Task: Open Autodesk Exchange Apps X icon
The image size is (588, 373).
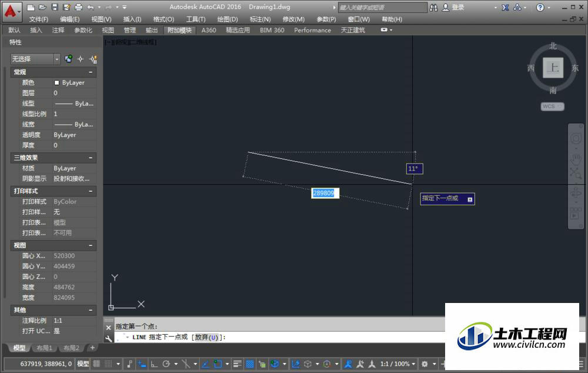Action: pos(506,8)
